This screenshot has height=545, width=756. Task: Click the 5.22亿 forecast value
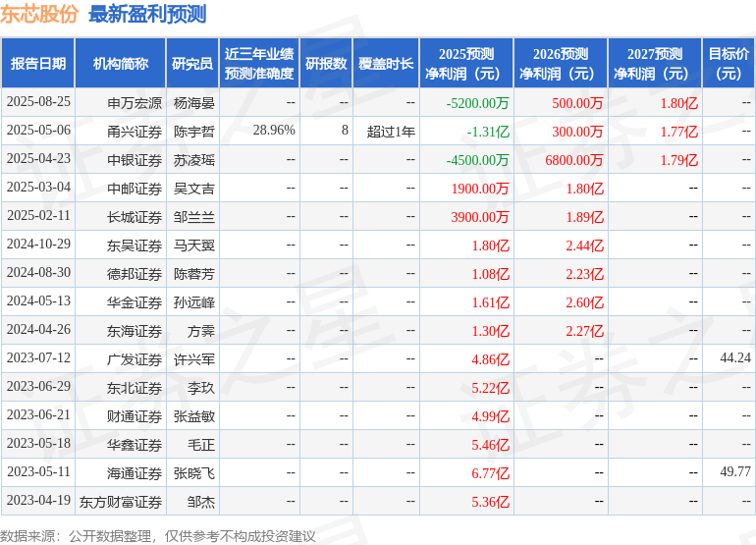(x=490, y=387)
